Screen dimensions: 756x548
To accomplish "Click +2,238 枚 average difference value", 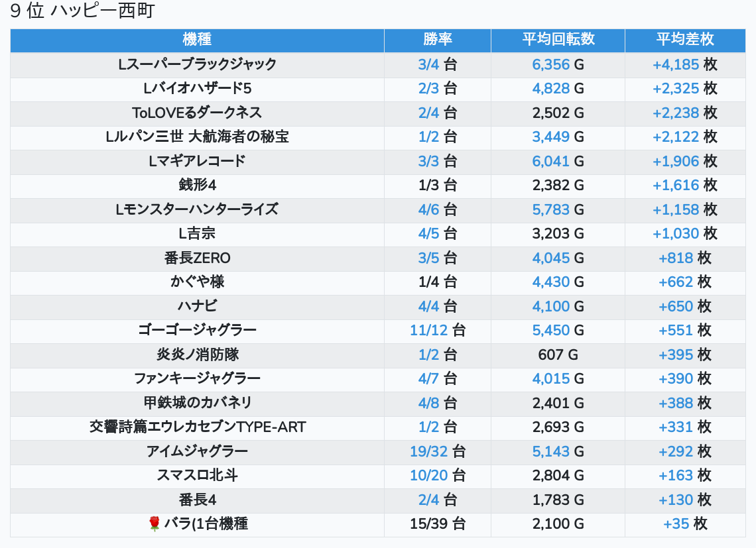I will click(x=685, y=113).
